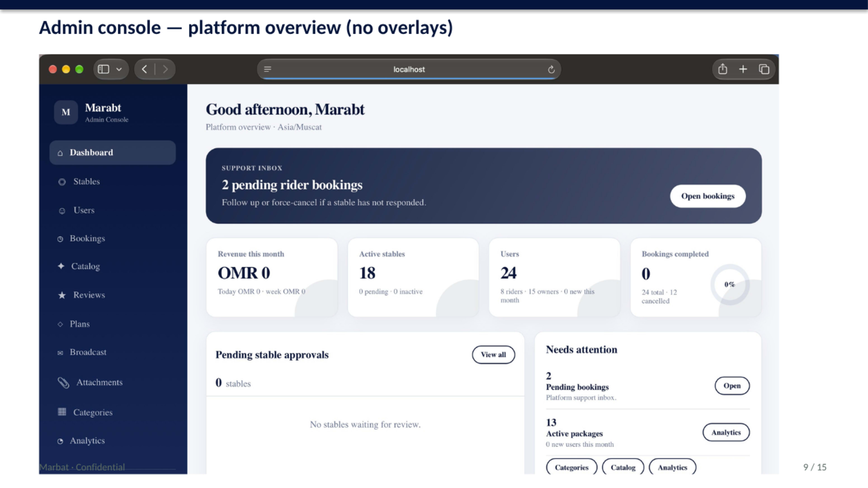
Task: Click the Open bookings button
Action: coord(708,196)
